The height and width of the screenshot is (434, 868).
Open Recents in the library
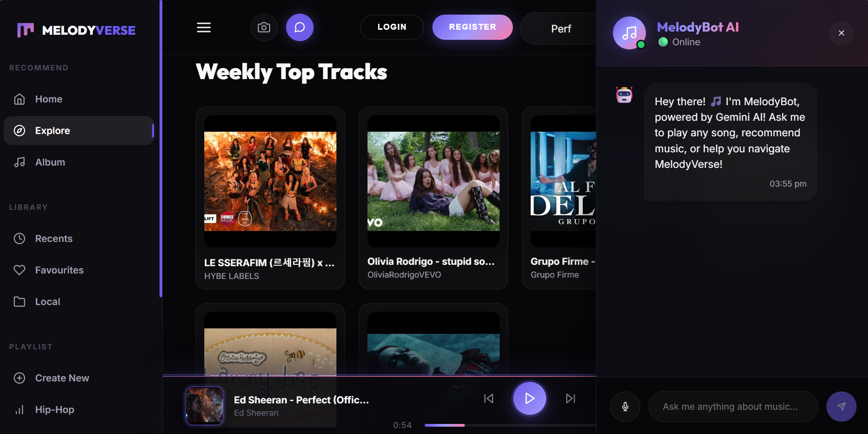click(x=79, y=239)
